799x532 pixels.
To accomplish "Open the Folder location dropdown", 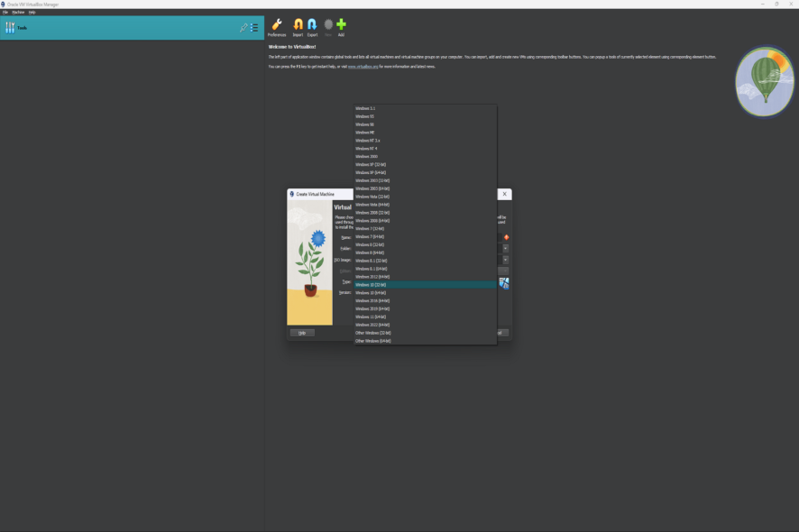I will click(506, 249).
